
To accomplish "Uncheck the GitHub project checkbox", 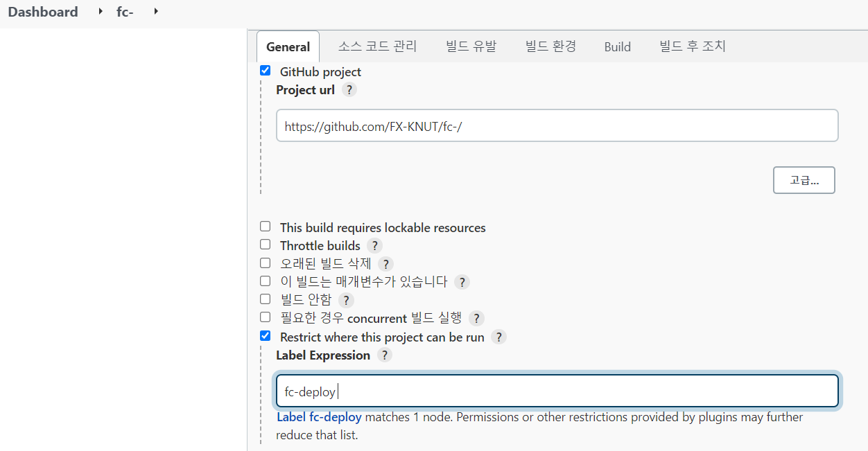I will click(265, 71).
